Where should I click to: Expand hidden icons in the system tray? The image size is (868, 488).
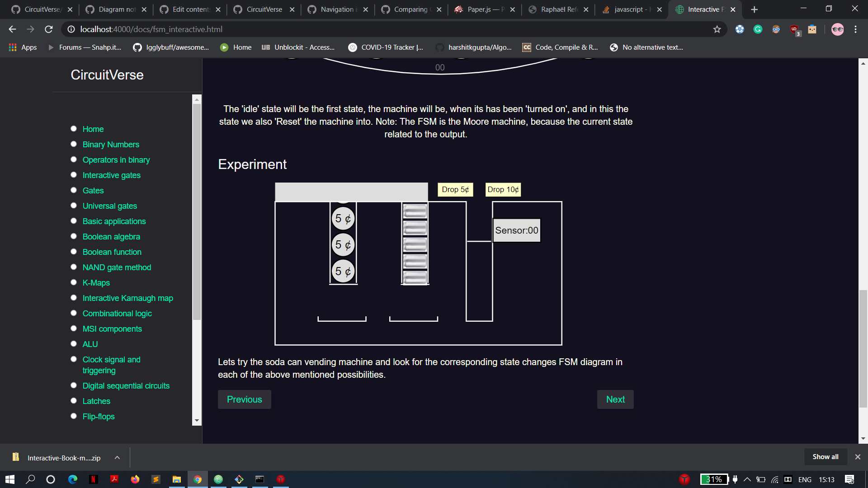click(x=747, y=479)
